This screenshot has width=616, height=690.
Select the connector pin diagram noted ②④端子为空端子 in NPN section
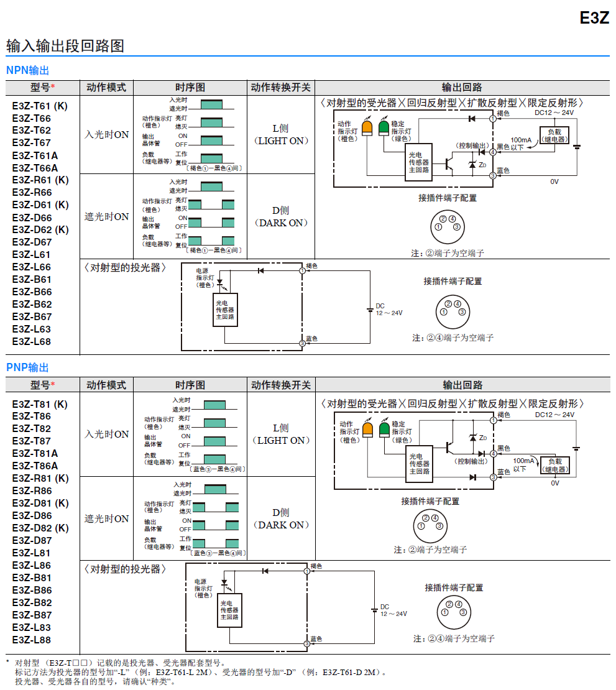pos(453,311)
